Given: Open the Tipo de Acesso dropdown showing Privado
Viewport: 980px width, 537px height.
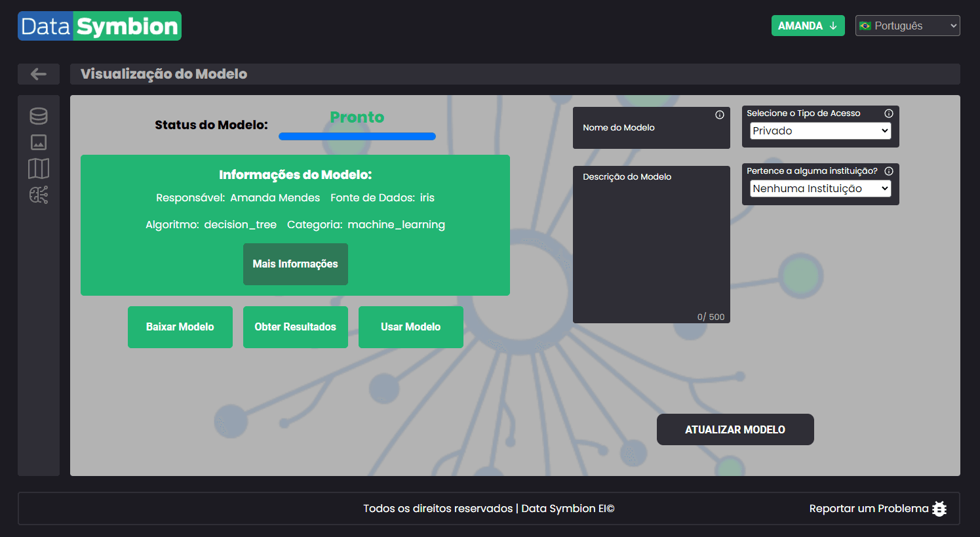Looking at the screenshot, I should (x=819, y=130).
